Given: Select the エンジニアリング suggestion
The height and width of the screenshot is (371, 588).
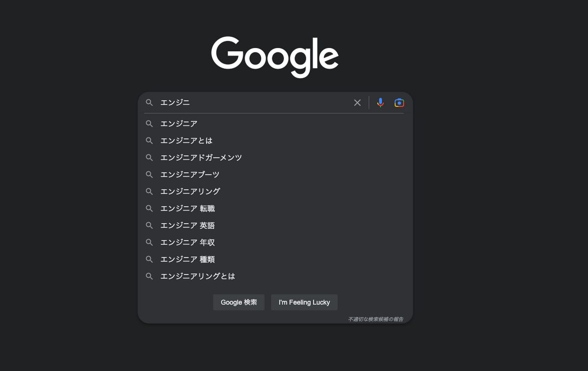Looking at the screenshot, I should pos(275,191).
